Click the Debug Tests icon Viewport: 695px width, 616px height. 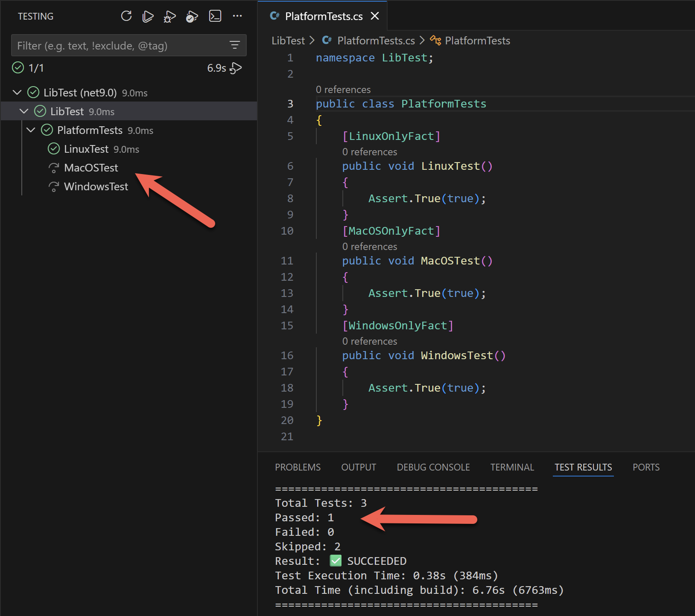169,16
